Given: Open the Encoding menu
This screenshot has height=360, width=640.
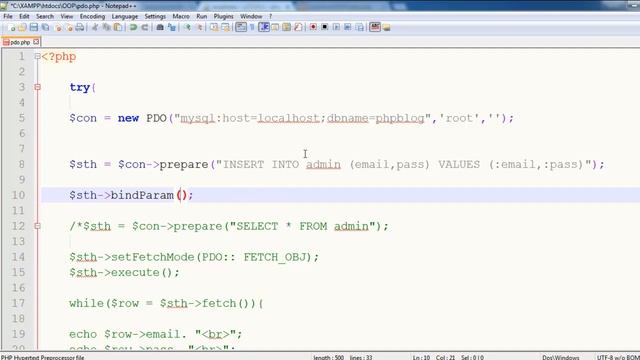Looking at the screenshot, I should click(x=92, y=16).
